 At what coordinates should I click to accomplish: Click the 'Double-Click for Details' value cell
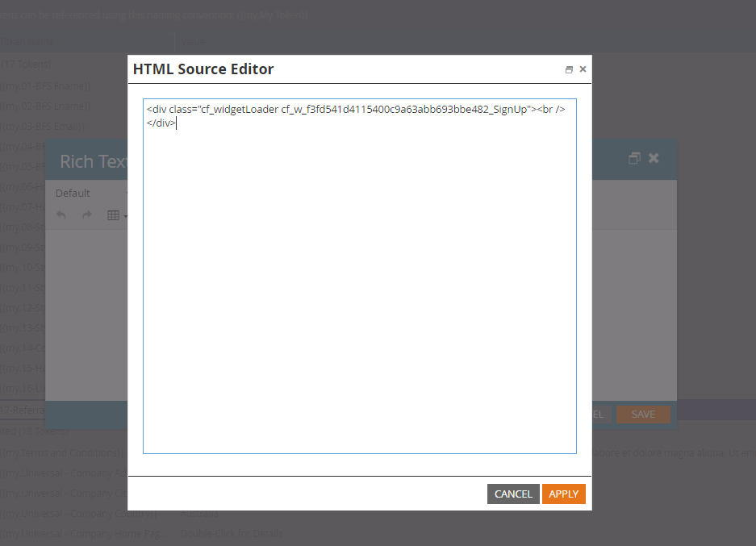(x=231, y=533)
